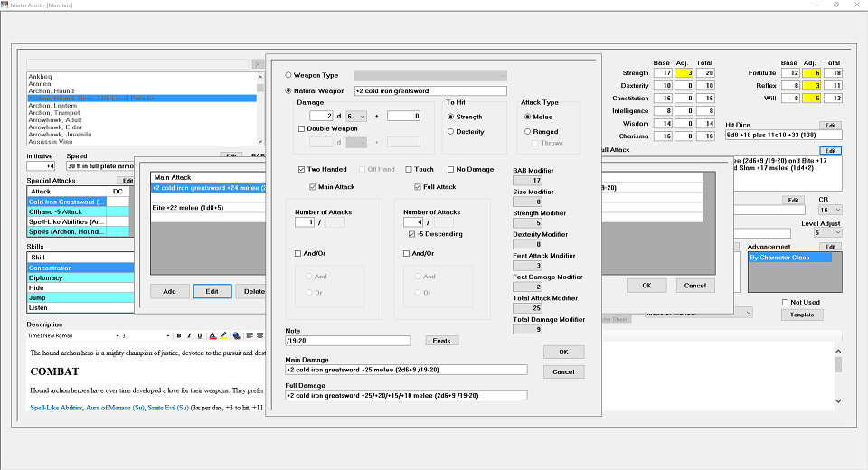Click the Note input field
The width and height of the screenshot is (868, 470).
[x=347, y=341]
